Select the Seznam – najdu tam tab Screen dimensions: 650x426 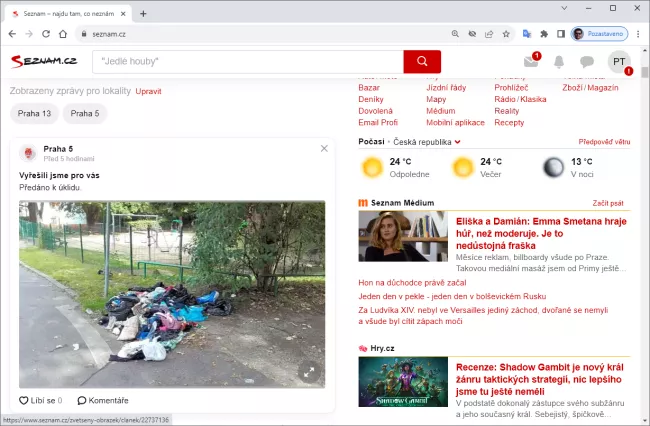pyautogui.click(x=68, y=14)
